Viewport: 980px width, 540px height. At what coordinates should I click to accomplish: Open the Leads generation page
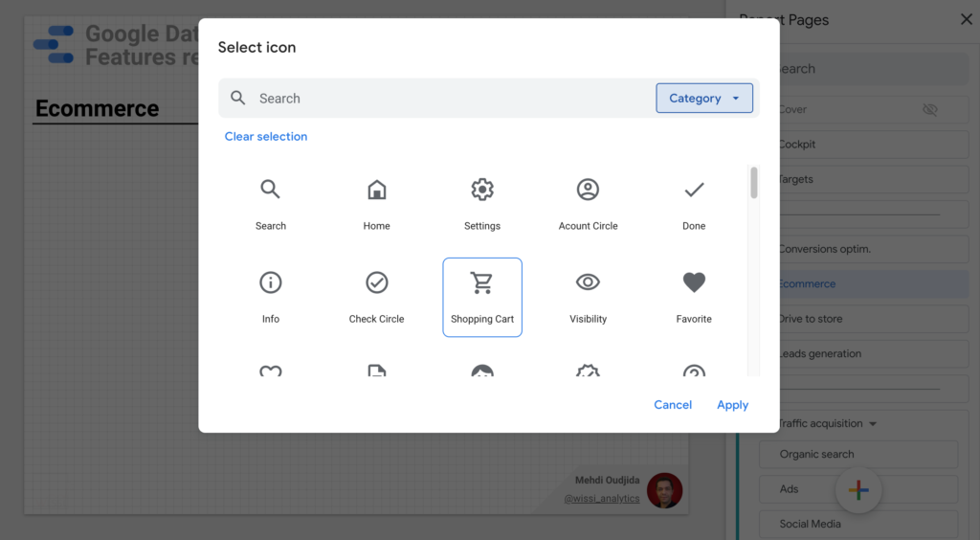pyautogui.click(x=874, y=353)
